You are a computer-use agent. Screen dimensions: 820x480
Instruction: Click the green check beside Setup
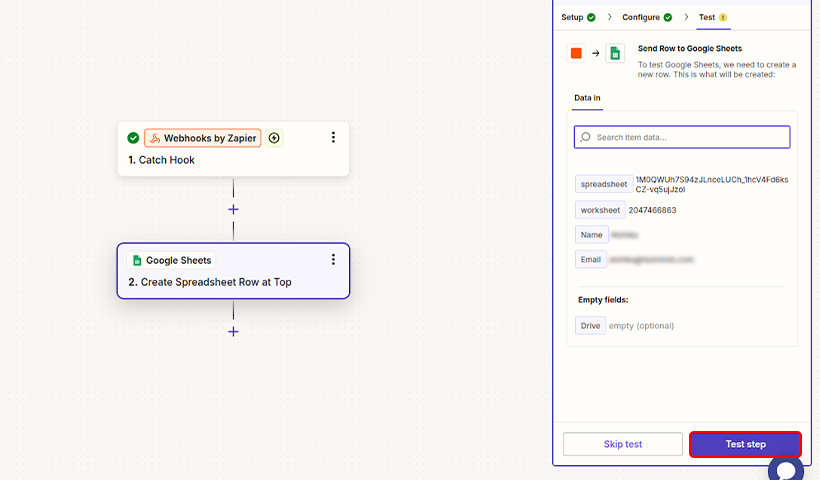pyautogui.click(x=591, y=17)
